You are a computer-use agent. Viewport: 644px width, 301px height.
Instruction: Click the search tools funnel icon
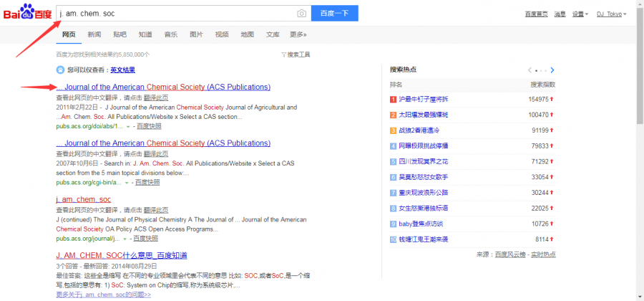pyautogui.click(x=284, y=54)
